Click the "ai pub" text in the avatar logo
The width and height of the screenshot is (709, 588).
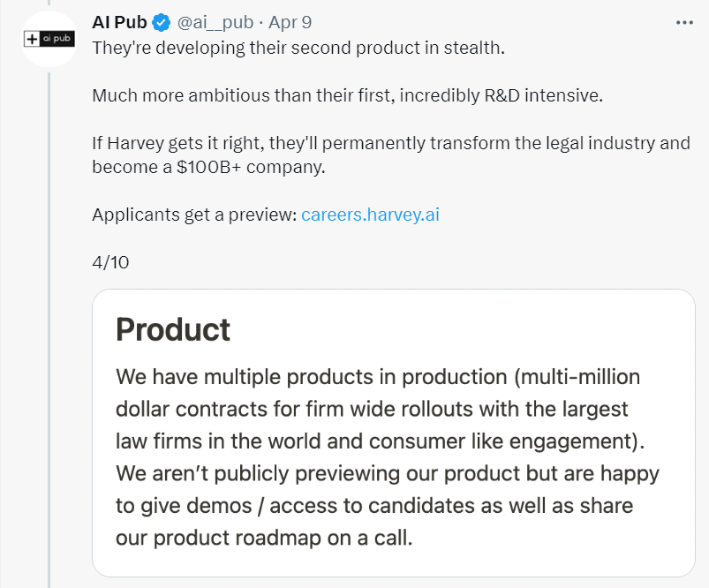[x=58, y=40]
